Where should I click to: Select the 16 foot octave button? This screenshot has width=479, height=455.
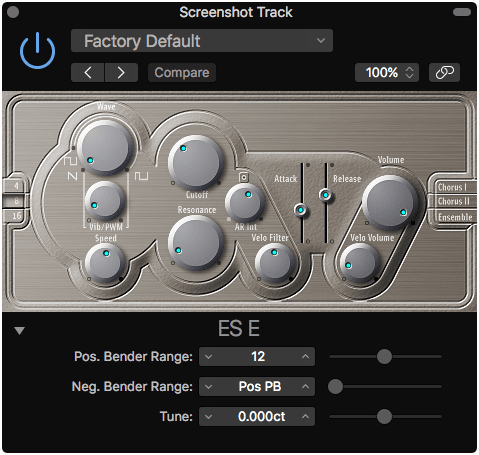16,216
